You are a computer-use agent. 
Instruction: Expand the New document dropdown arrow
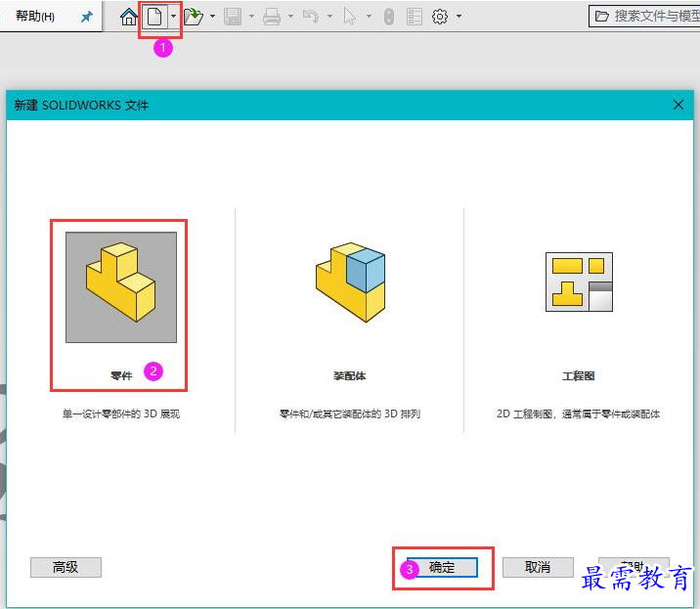[173, 17]
